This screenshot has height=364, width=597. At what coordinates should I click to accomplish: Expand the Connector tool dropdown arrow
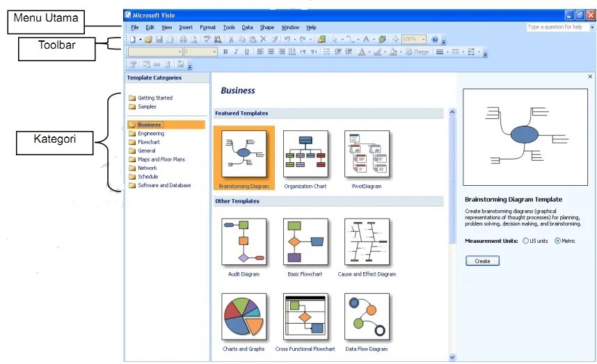[358, 39]
